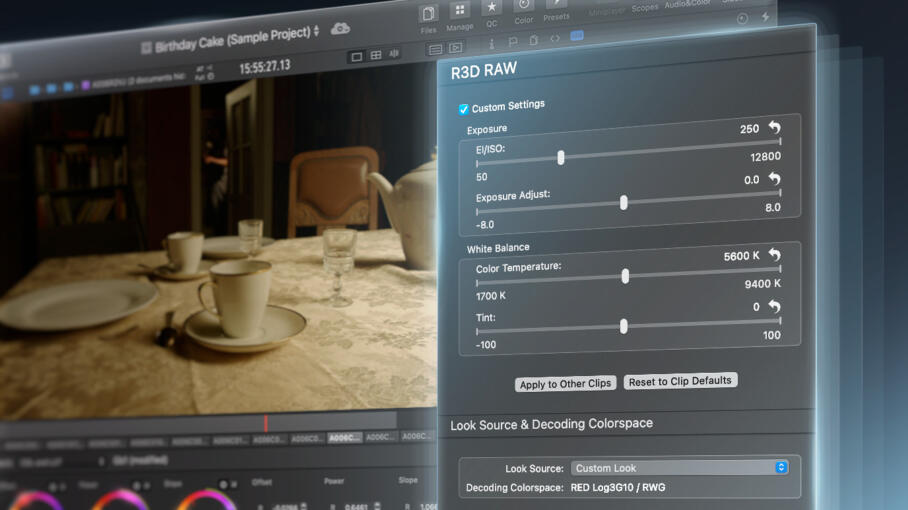908x510 pixels.
Task: Open the Color toolbar icon
Action: click(523, 5)
